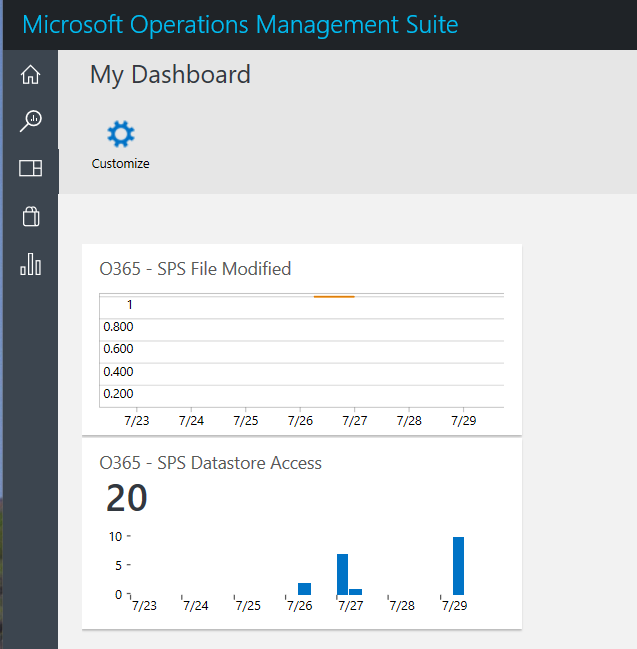Click the 10 axis label in Datastore chart
Image resolution: width=637 pixels, height=649 pixels.
click(115, 537)
